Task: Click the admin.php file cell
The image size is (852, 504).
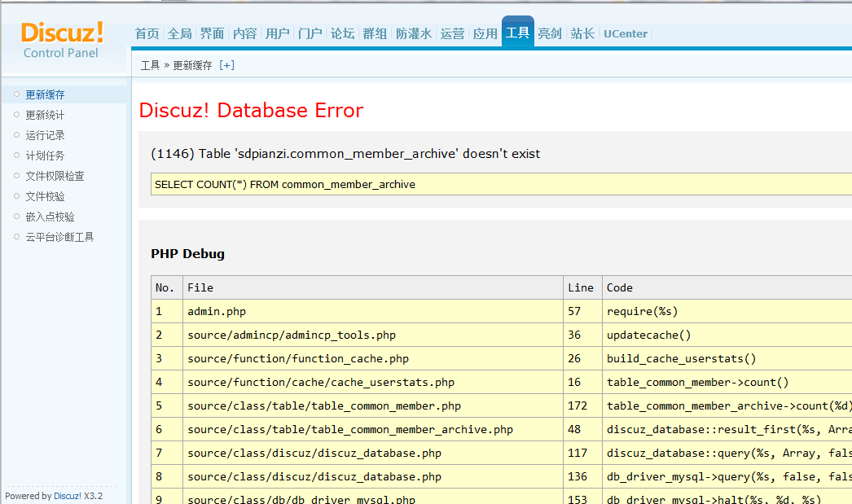Action: (373, 311)
